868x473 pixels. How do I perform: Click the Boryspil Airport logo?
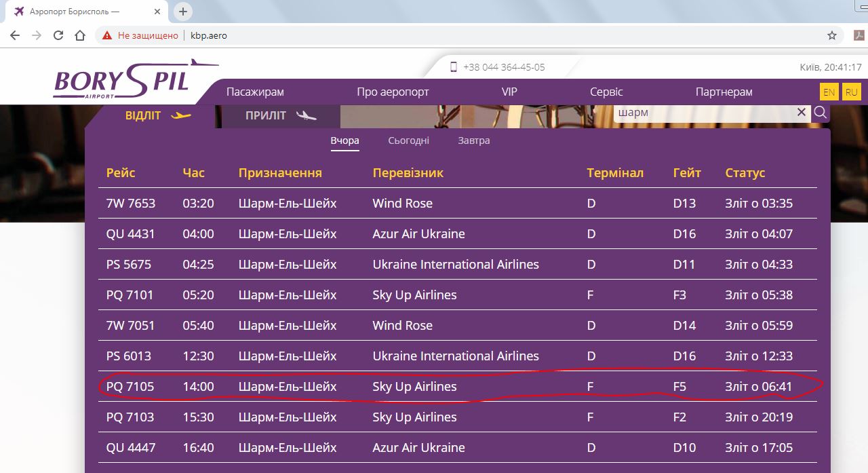[134, 80]
